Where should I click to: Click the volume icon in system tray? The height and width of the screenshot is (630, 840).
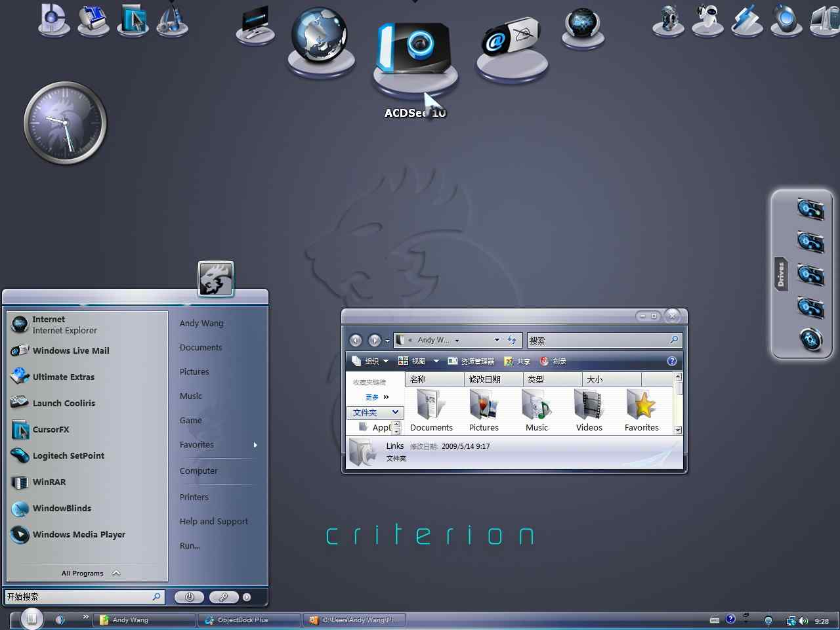(803, 621)
